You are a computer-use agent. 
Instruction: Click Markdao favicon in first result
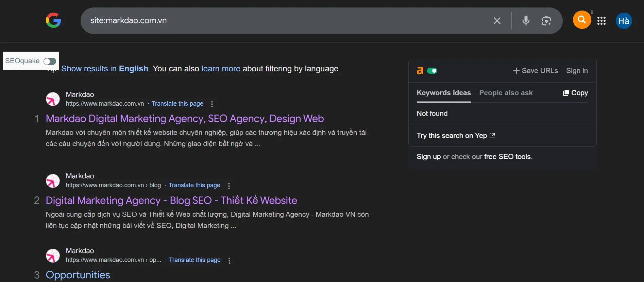tap(53, 99)
